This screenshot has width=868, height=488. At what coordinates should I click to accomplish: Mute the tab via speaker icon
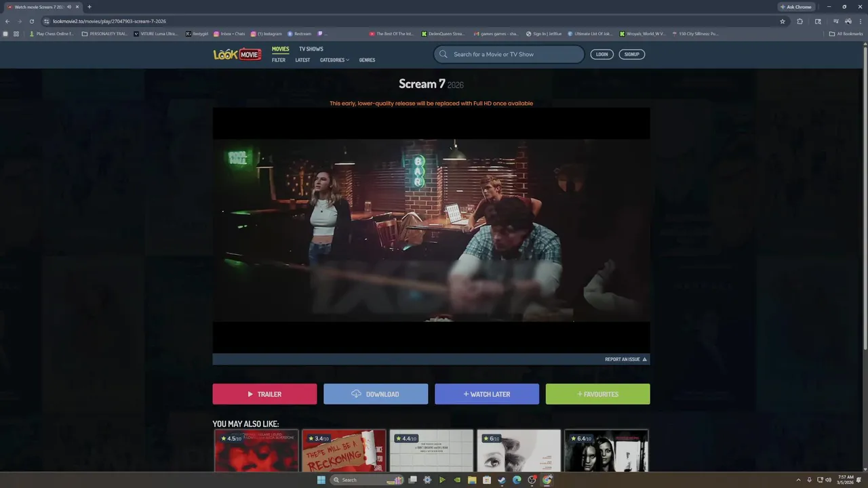(69, 7)
